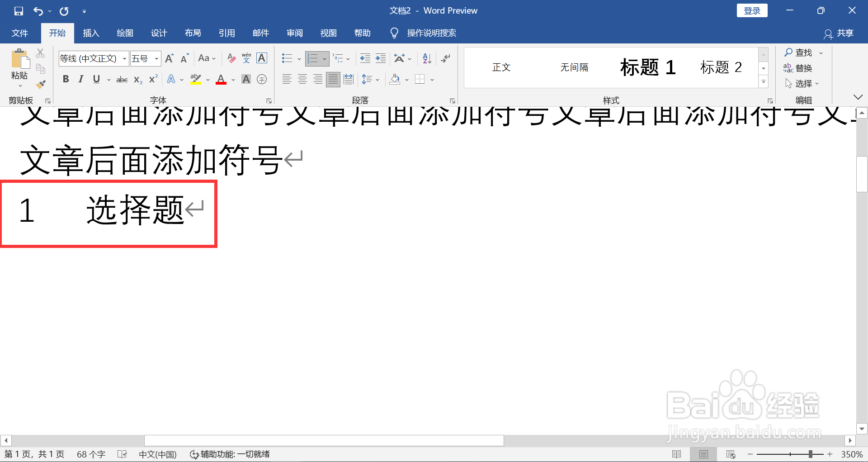Image resolution: width=868 pixels, height=462 pixels.
Task: Redo with the repeat arrow icon
Action: pyautogui.click(x=64, y=11)
